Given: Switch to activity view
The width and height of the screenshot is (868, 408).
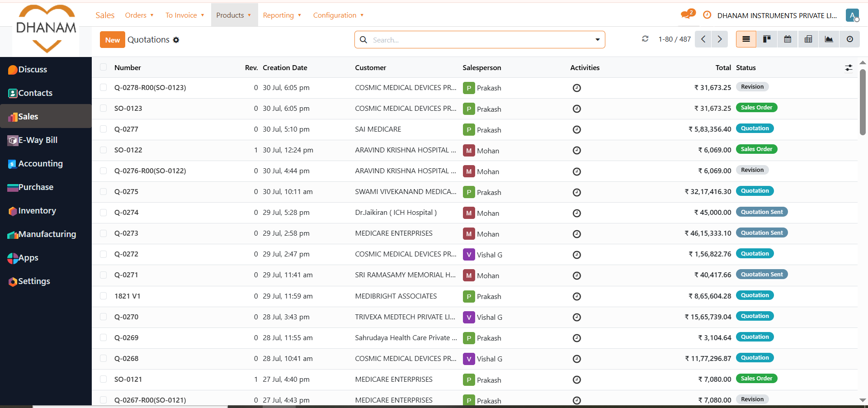Looking at the screenshot, I should click(x=850, y=39).
